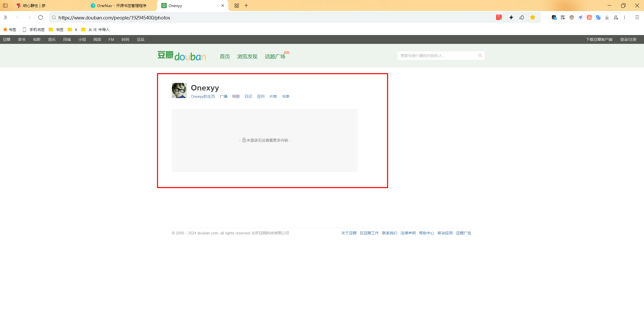Viewport: 644px width, 310px height.
Task: Open the QR code extension
Action: pyautogui.click(x=563, y=17)
